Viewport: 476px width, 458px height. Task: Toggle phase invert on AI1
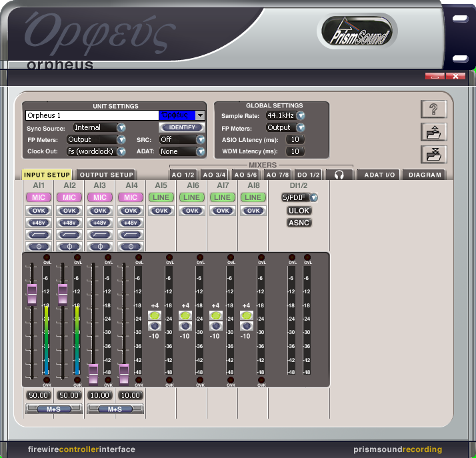(x=39, y=247)
